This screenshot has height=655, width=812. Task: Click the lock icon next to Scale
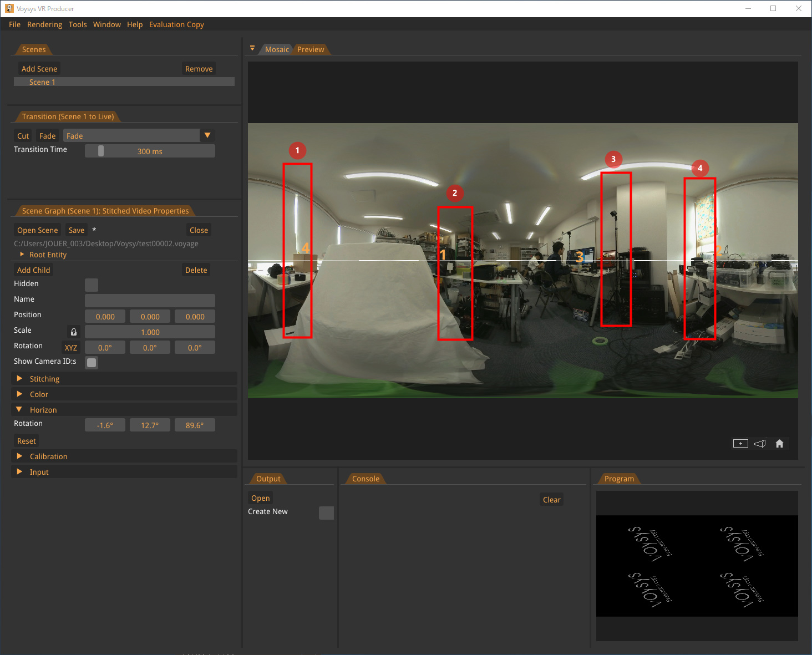pyautogui.click(x=73, y=331)
